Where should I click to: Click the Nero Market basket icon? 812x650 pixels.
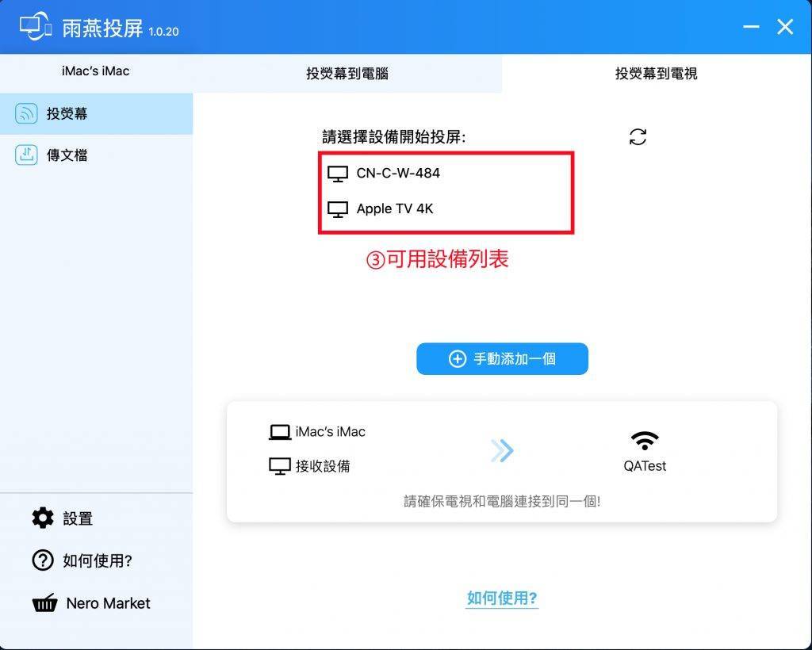click(x=44, y=603)
